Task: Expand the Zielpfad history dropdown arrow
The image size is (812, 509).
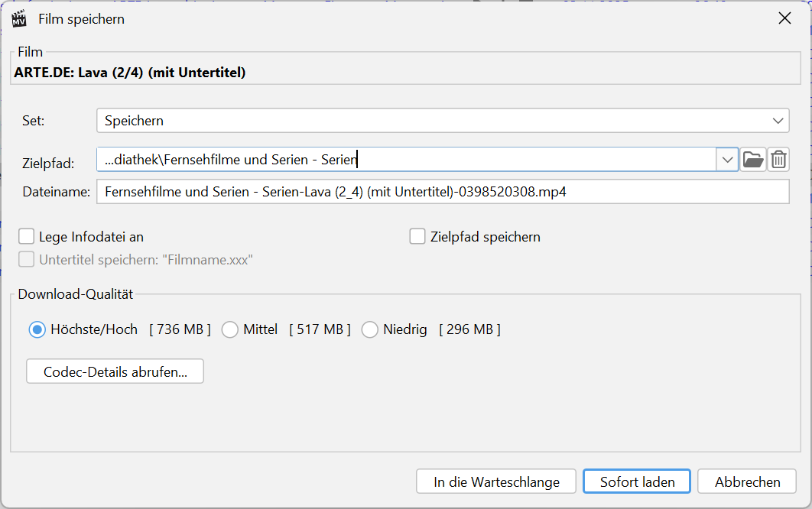Action: tap(726, 160)
